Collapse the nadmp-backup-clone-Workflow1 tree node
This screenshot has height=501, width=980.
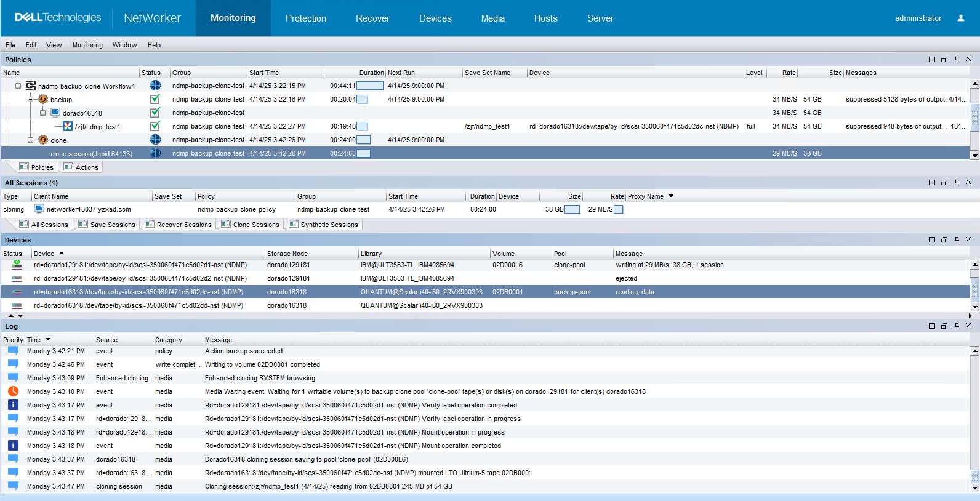coord(18,86)
